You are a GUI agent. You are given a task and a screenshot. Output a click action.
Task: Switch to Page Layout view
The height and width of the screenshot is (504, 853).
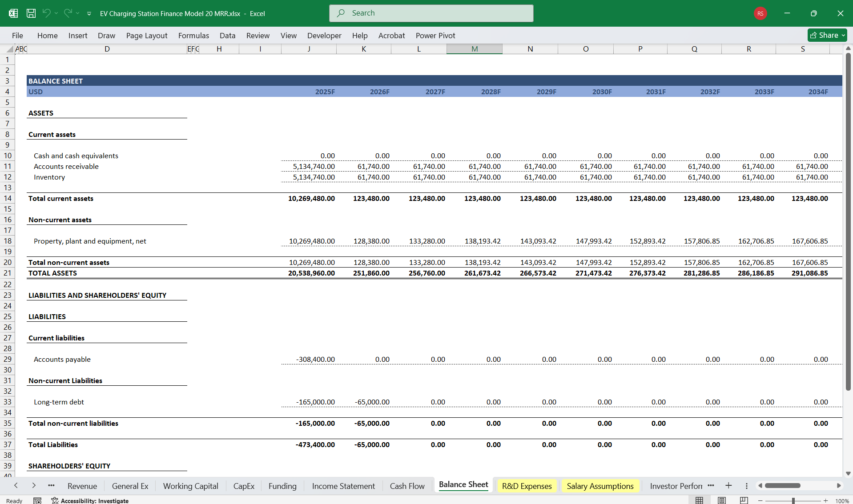[x=721, y=500]
